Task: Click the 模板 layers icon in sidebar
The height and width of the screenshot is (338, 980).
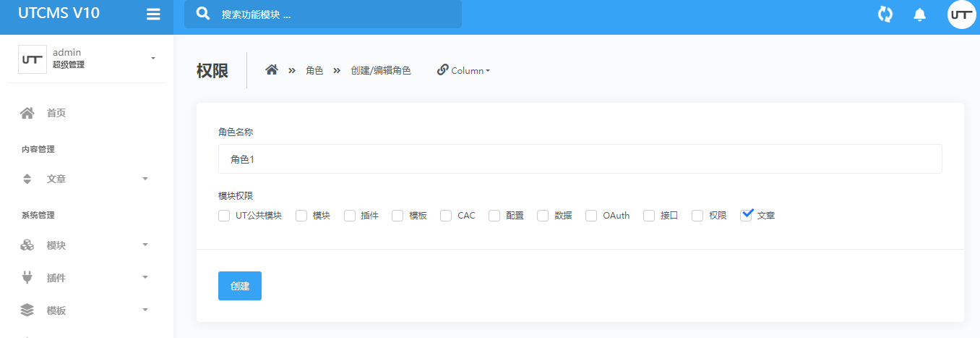Action: pyautogui.click(x=27, y=310)
